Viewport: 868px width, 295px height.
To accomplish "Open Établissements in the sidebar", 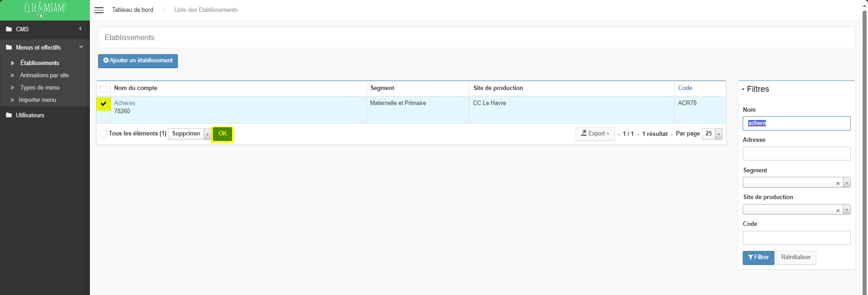I will click(39, 63).
